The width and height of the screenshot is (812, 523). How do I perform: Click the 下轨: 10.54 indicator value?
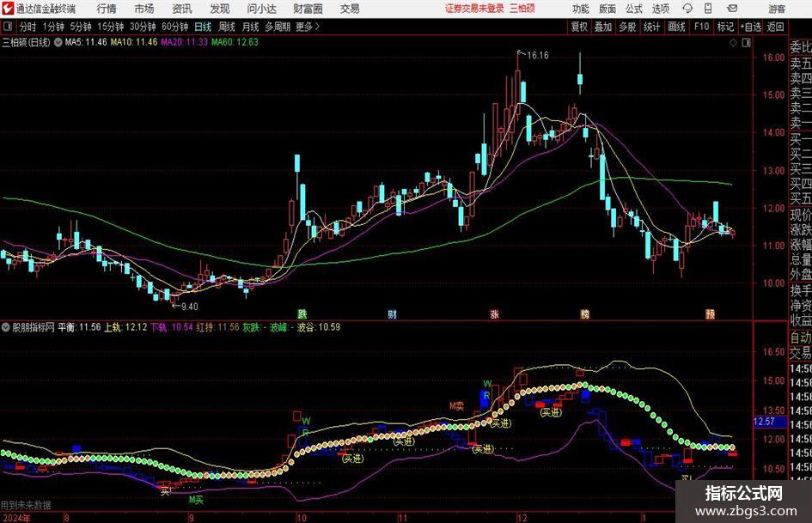click(x=172, y=327)
